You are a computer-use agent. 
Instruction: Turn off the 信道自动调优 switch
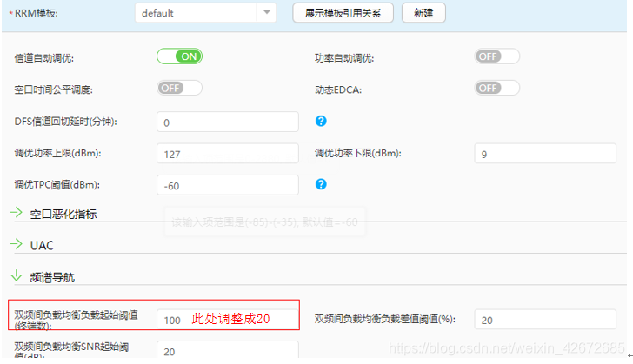[x=179, y=56]
